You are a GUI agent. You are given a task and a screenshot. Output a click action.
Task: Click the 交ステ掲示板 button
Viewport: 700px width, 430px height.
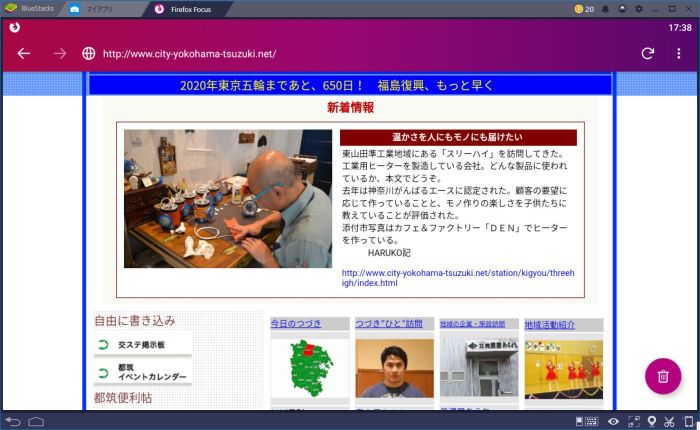(141, 345)
